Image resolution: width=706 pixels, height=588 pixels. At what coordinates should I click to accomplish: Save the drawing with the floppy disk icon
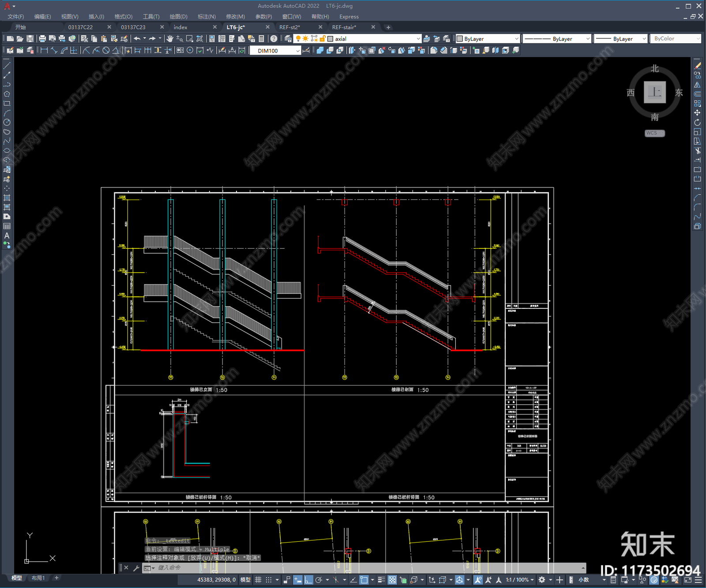(x=30, y=39)
